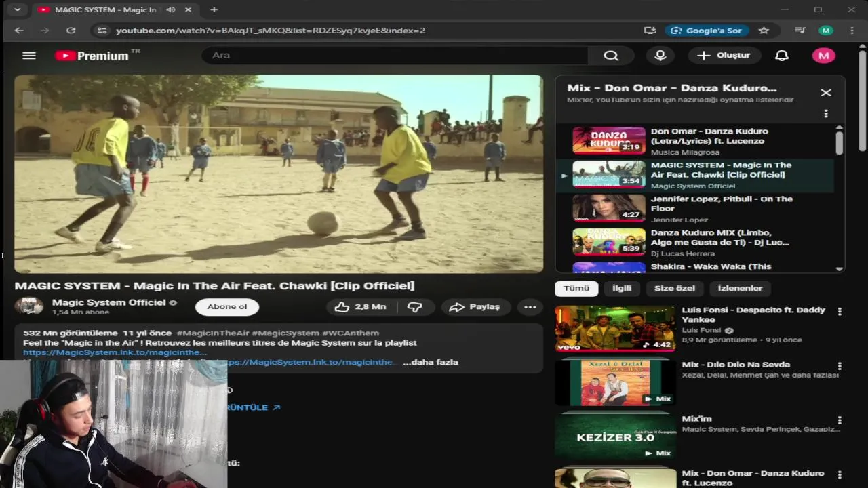The height and width of the screenshot is (488, 868).
Task: Click the #WCAnthem hashtag
Action: point(351,333)
